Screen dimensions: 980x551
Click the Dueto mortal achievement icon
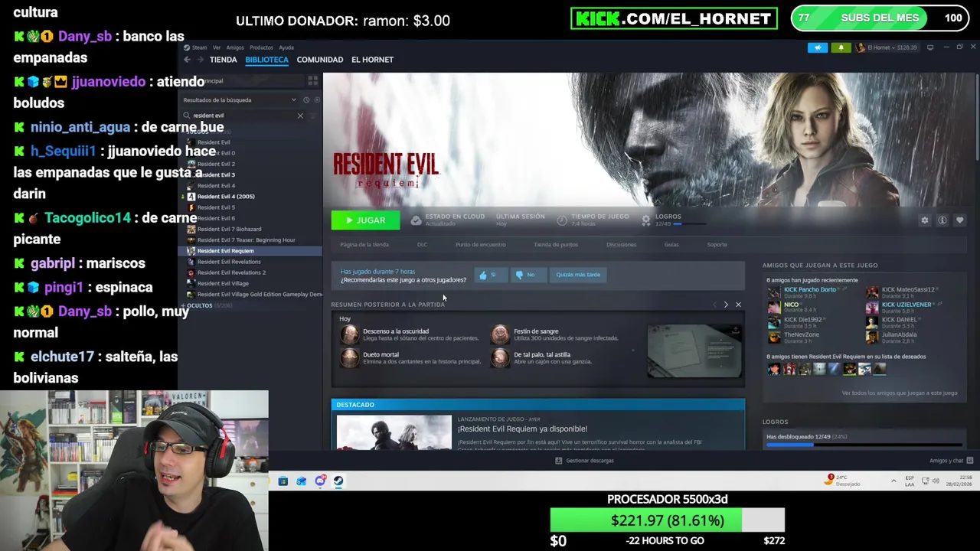click(350, 358)
